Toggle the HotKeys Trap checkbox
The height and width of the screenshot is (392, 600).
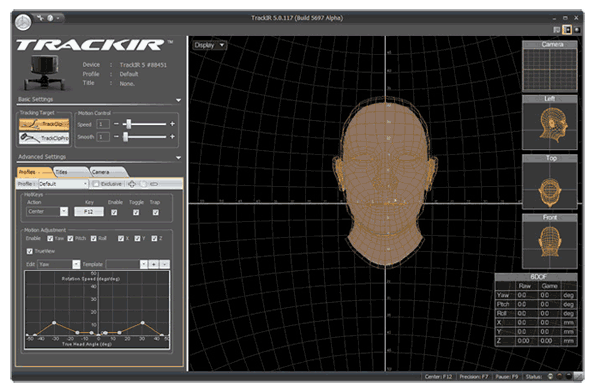tap(155, 212)
